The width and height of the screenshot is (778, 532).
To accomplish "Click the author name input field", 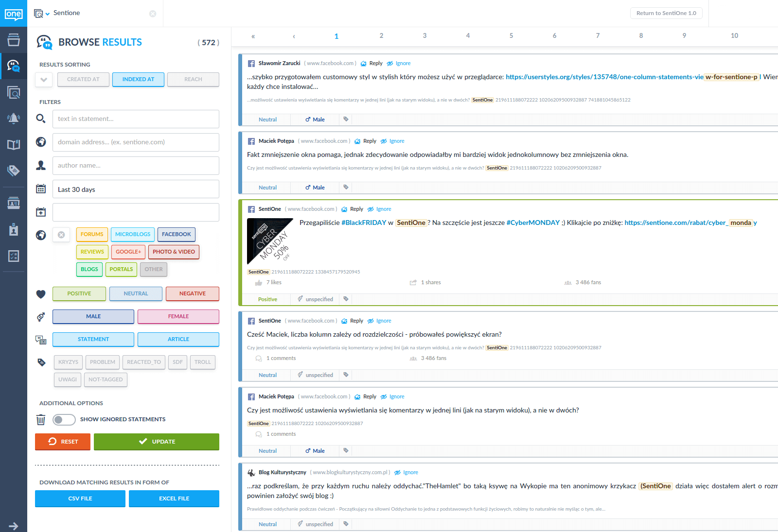I will point(136,166).
